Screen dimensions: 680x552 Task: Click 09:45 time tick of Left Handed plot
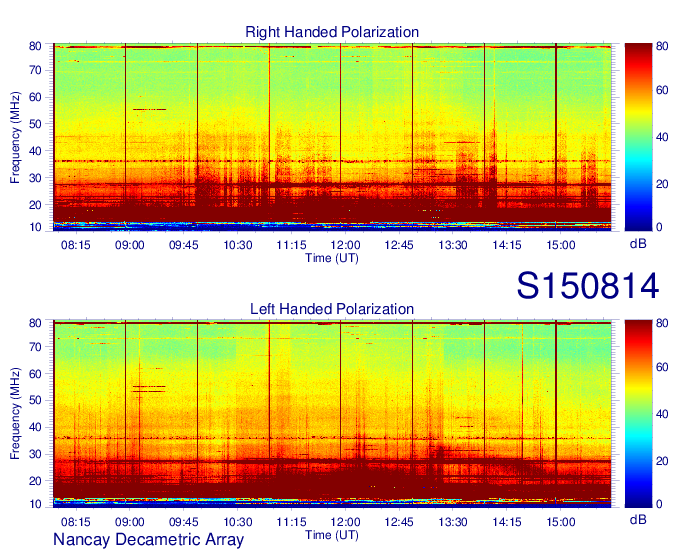coord(183,522)
